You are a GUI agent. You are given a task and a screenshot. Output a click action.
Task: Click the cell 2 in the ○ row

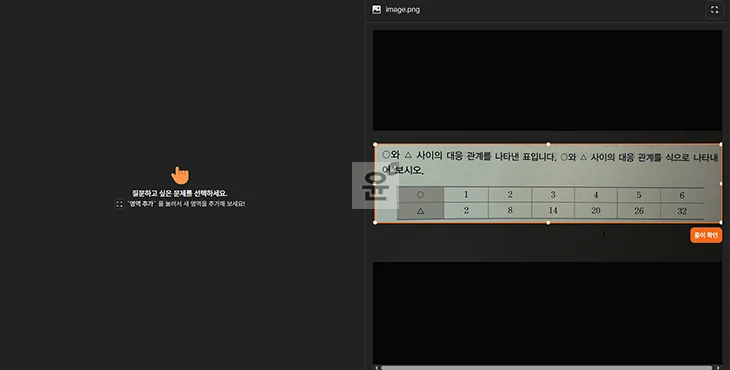point(510,195)
